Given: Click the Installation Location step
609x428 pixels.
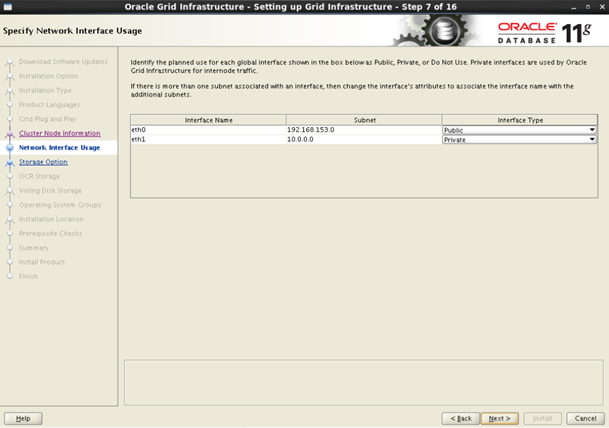Looking at the screenshot, I should click(51, 219).
